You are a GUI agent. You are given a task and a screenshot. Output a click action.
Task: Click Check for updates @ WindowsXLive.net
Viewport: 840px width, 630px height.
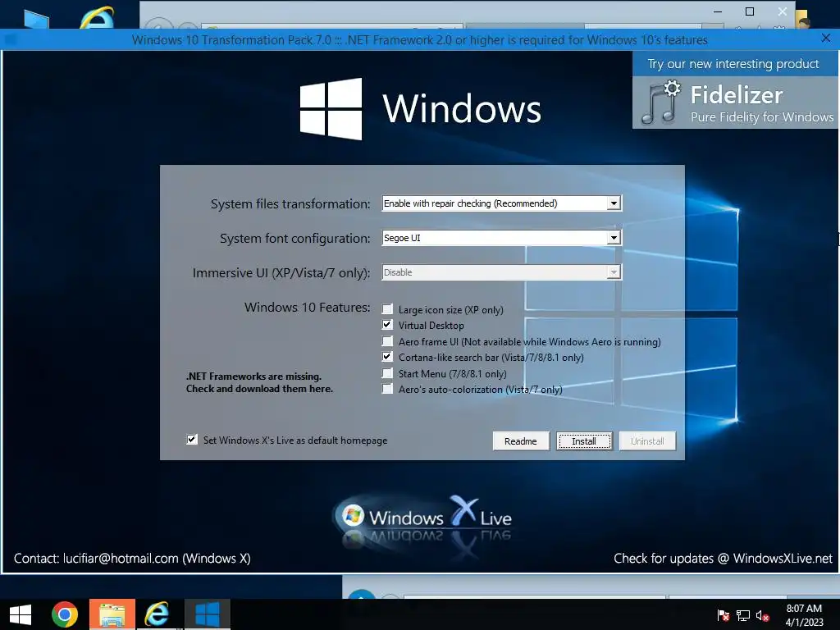pos(723,558)
